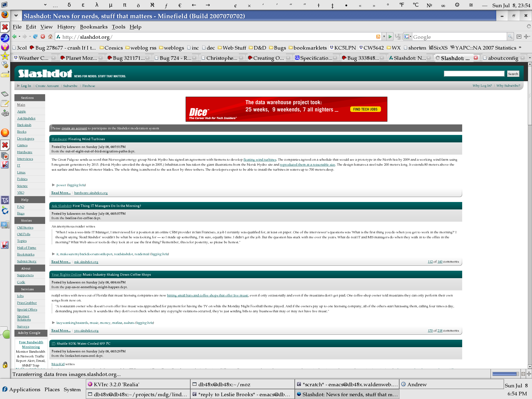Open the History menu
Screen dimensions: 532x399
66,27
